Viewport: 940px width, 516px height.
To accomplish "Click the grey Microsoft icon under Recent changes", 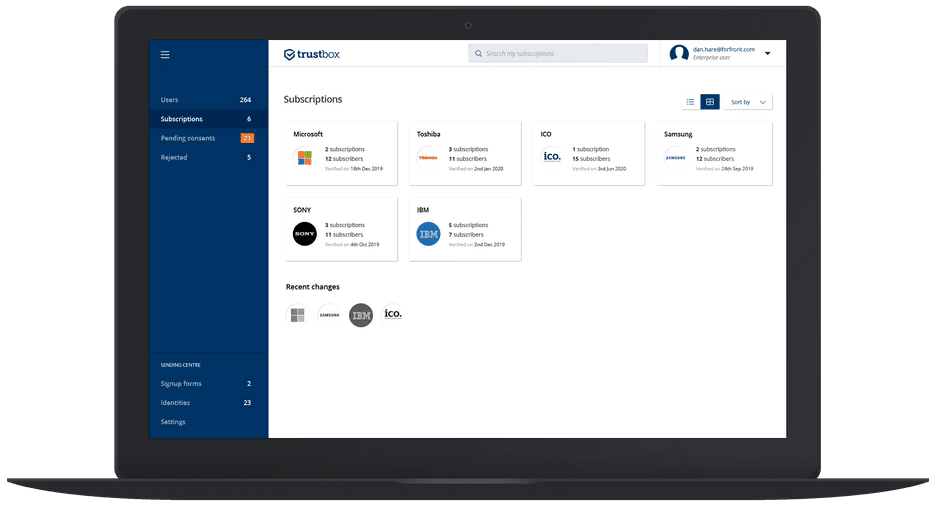I will (x=297, y=315).
